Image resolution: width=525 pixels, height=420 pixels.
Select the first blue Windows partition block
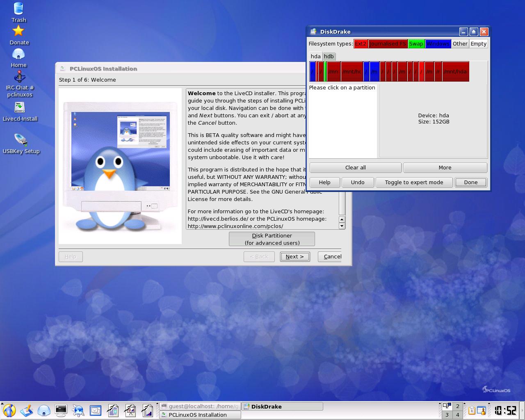tap(313, 71)
